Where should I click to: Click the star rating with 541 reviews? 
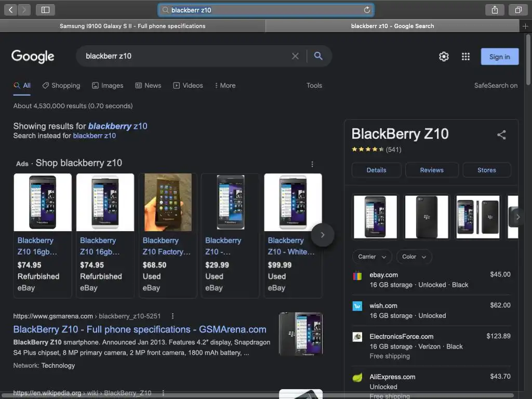[376, 150]
